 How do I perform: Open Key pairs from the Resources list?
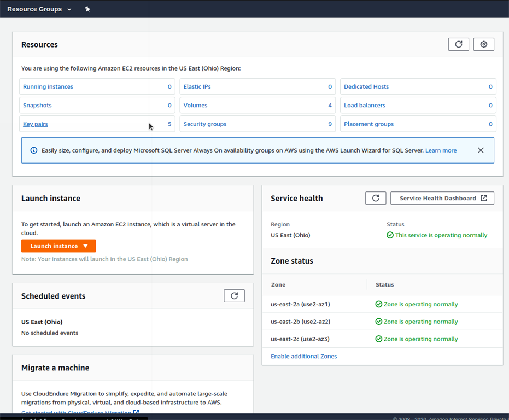pyautogui.click(x=35, y=124)
